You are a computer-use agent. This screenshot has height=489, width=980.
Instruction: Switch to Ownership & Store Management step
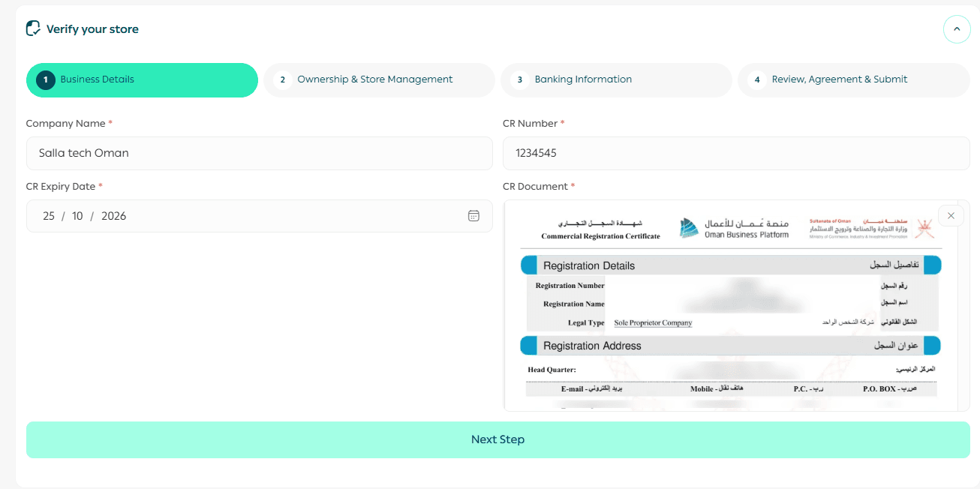[x=379, y=80]
